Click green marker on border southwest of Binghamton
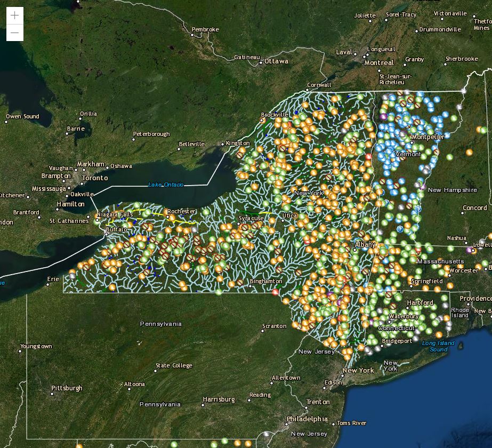Screen dimensions: 492x448 (219, 292)
